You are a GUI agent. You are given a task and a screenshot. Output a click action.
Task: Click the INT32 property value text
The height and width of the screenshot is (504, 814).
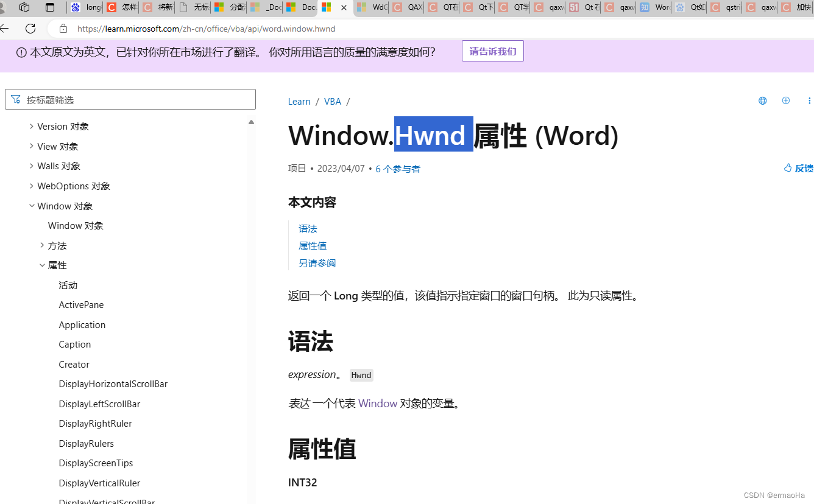[303, 482]
